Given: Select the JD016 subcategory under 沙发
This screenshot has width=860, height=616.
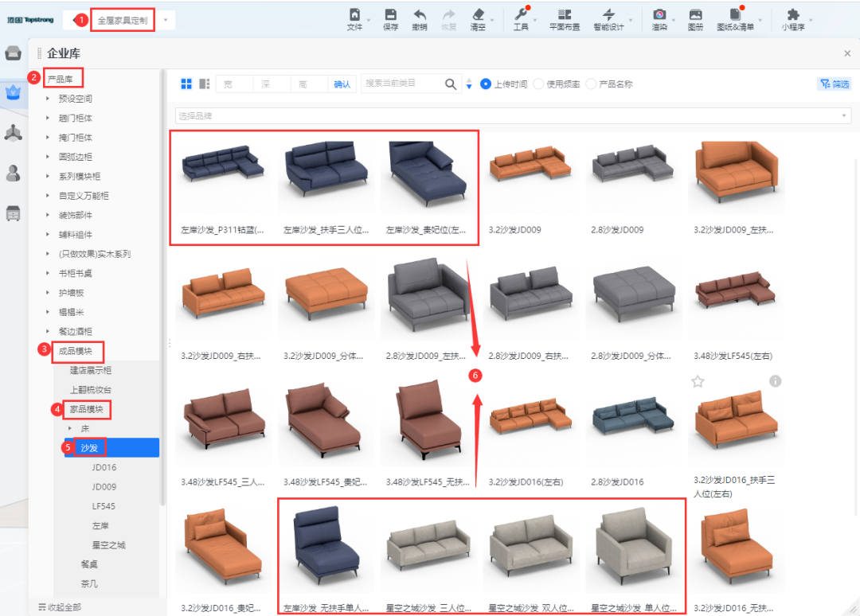Looking at the screenshot, I should pos(104,467).
